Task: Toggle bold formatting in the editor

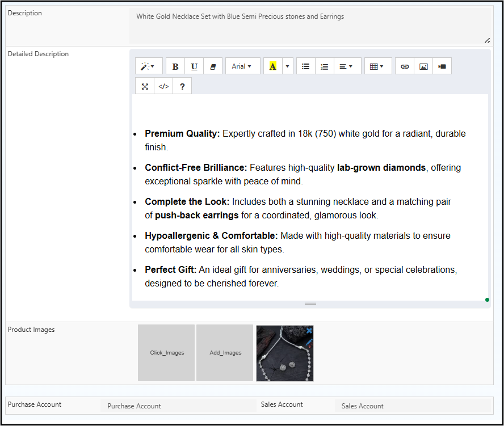Action: [x=175, y=66]
